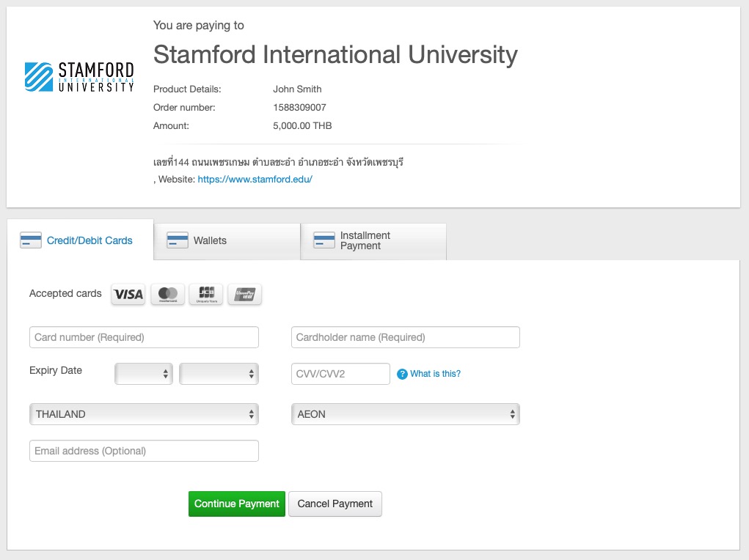Viewport: 749px width, 560px height.
Task: Click the card icon on Wallets tab
Action: pyautogui.click(x=178, y=240)
